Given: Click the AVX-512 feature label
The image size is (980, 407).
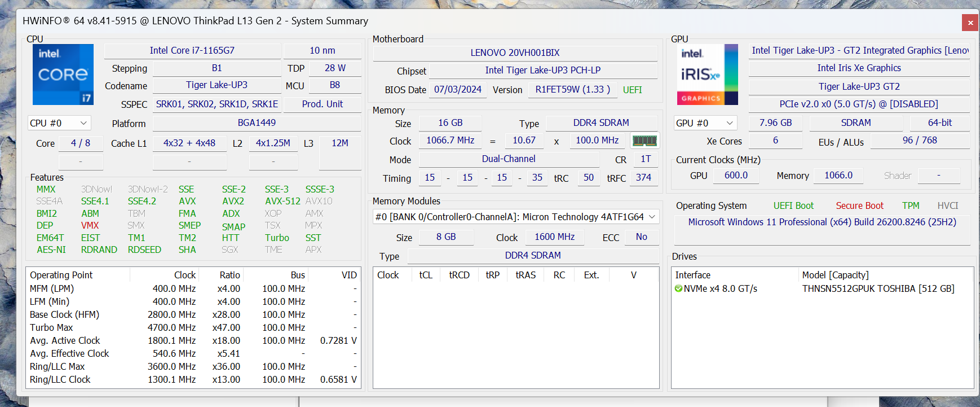Looking at the screenshot, I should [x=282, y=201].
